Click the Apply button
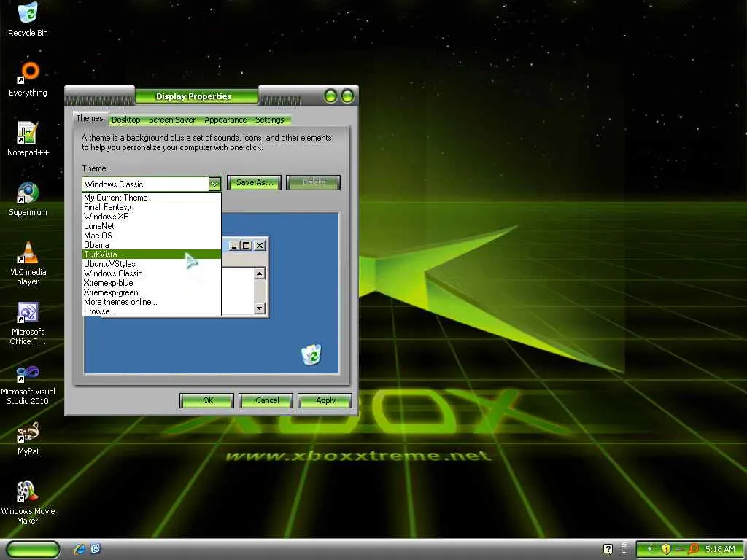Viewport: 747px width, 560px height. click(325, 400)
